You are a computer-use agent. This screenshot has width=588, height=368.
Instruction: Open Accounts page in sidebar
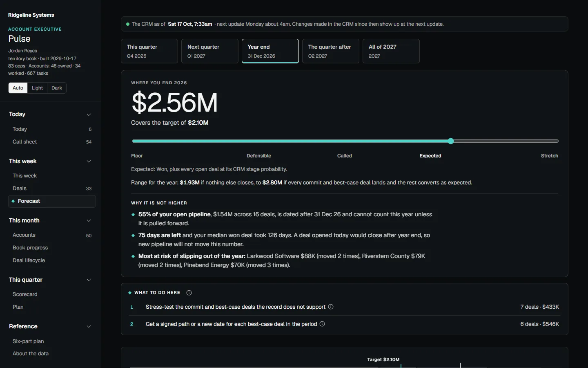(x=52, y=235)
